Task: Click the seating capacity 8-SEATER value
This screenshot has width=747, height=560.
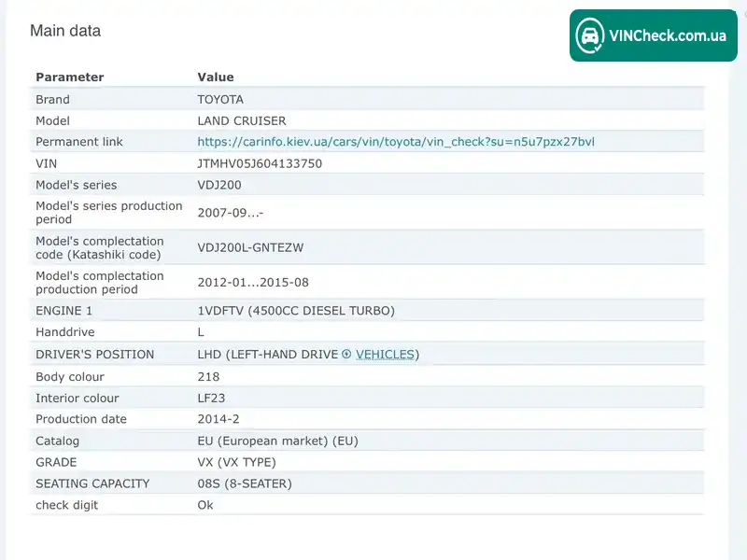Action: point(245,483)
